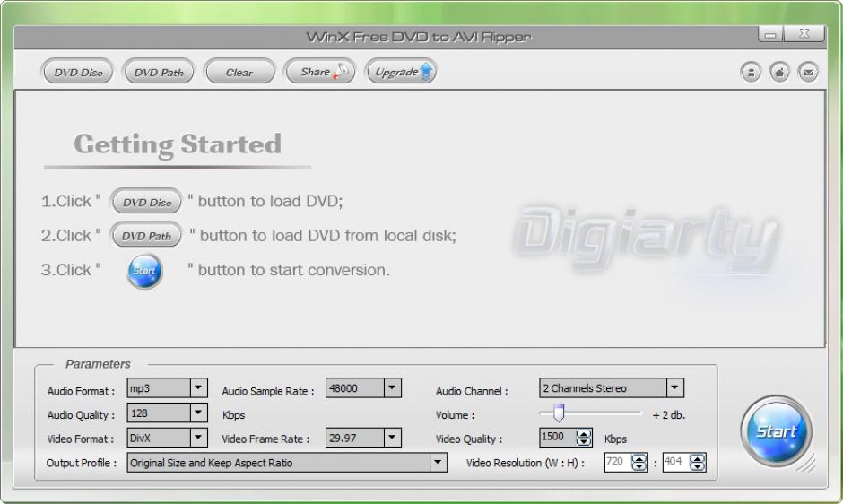Increase video width with up arrow
Image resolution: width=843 pixels, height=504 pixels.
click(x=639, y=458)
